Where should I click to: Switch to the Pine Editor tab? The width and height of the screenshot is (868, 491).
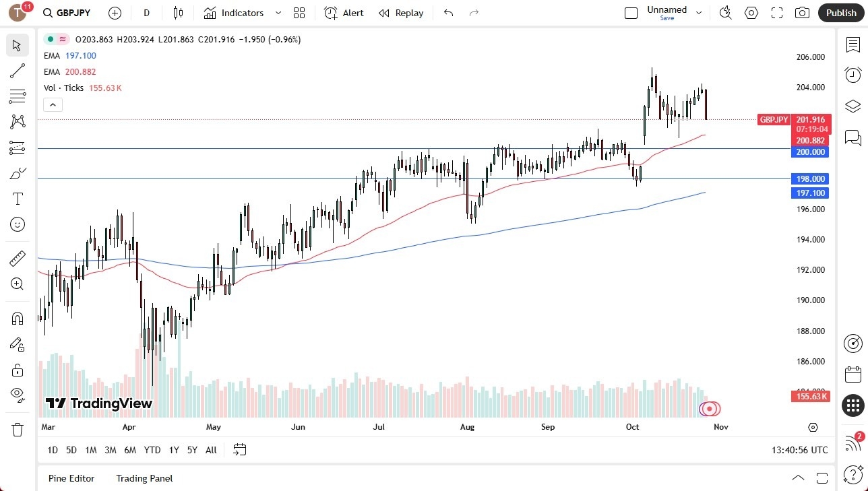(x=71, y=478)
